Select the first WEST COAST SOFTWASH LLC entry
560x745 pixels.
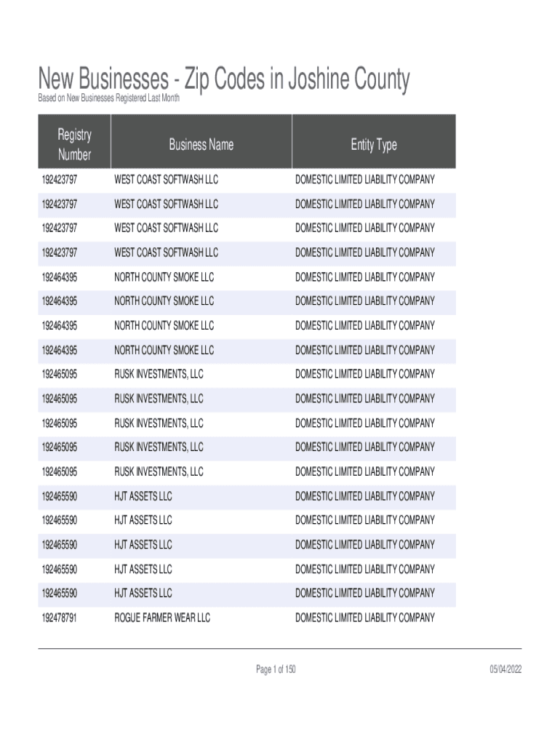(166, 179)
